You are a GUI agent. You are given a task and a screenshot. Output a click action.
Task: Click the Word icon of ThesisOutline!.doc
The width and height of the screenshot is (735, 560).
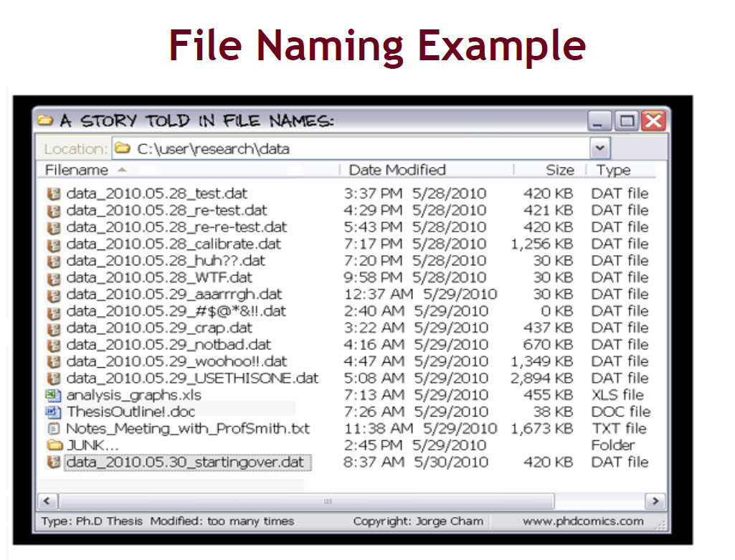54,412
